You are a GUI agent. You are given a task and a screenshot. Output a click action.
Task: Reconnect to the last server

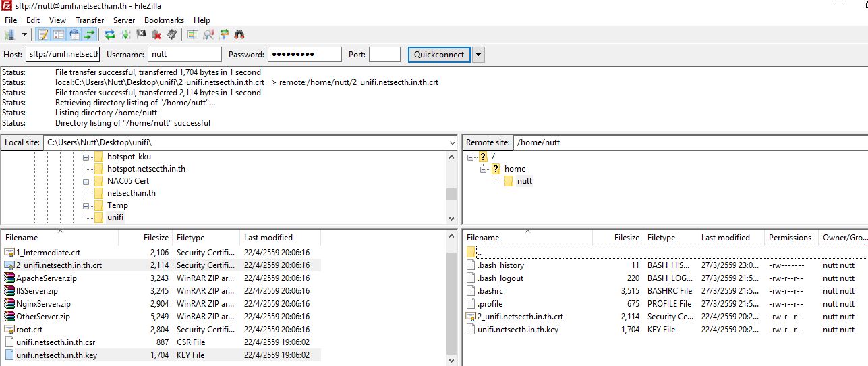[x=172, y=34]
